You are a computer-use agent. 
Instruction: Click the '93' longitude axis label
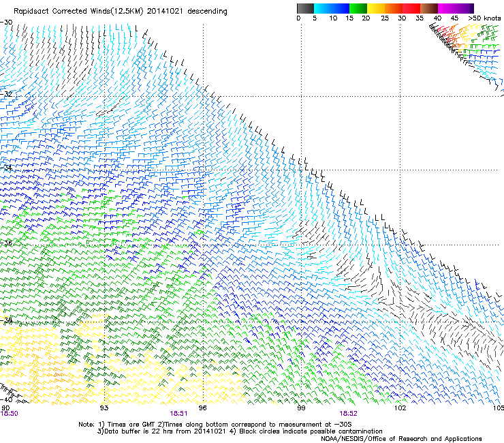104,408
